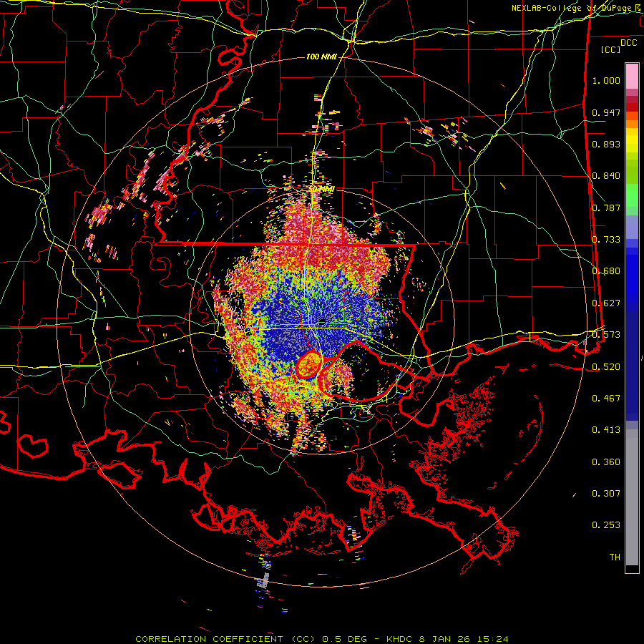Select the 0.520 scale value
This screenshot has width=644, height=644.
point(606,366)
